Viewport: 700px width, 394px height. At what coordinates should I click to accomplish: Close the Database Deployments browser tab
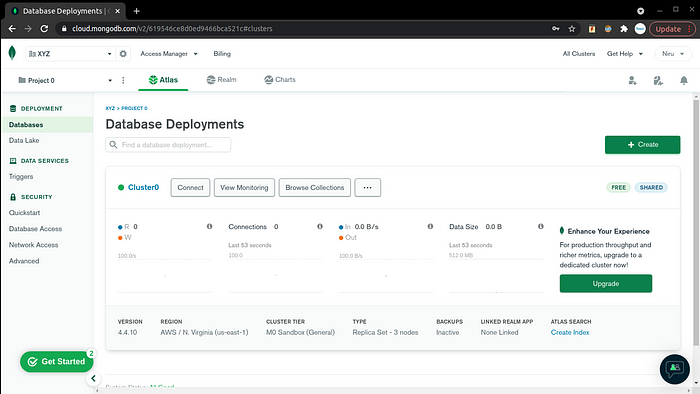[117, 11]
